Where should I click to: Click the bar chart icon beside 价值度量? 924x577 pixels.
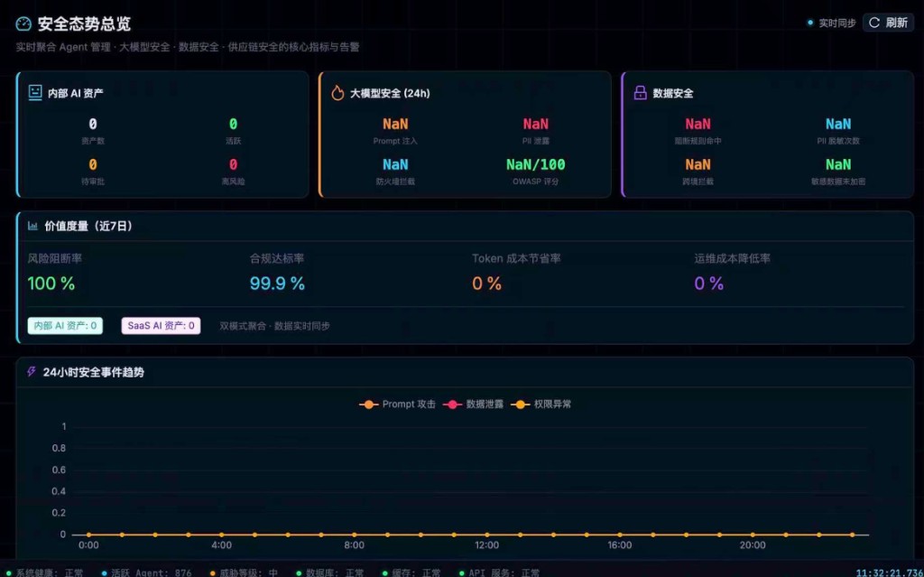point(32,227)
